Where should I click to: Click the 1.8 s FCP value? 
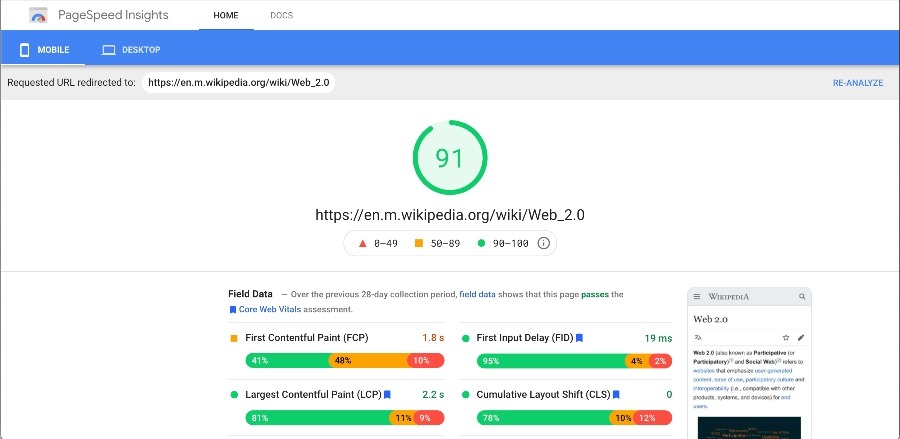pos(433,338)
